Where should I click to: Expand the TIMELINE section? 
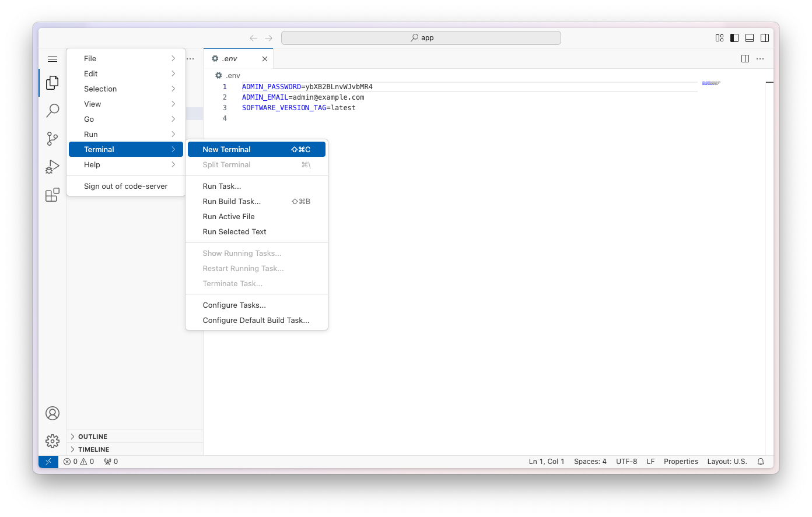tap(93, 449)
